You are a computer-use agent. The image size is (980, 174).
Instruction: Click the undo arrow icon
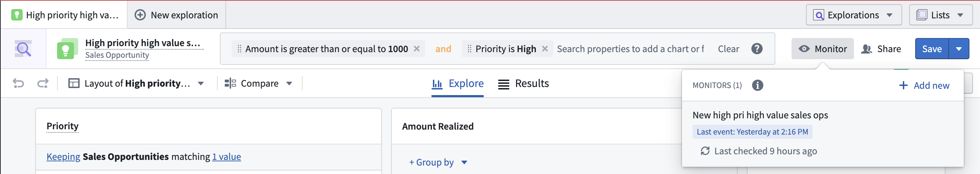(18, 83)
